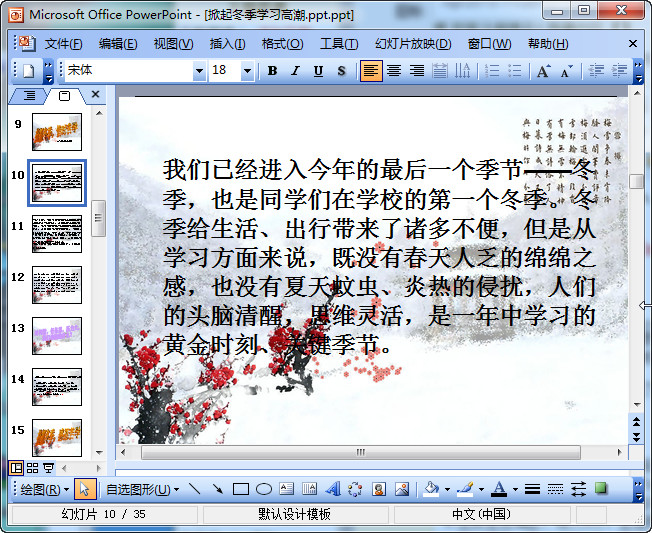Click the Insert Picture icon

pyautogui.click(x=402, y=489)
